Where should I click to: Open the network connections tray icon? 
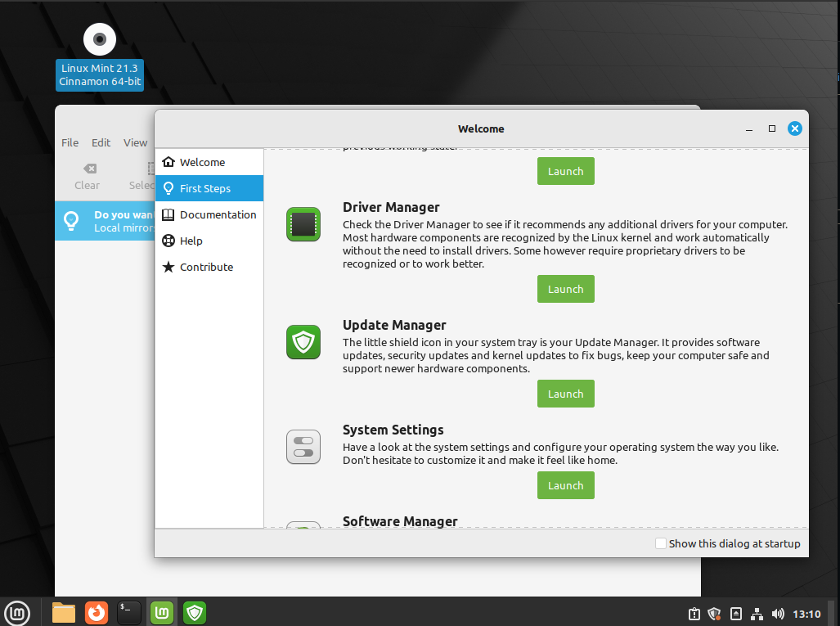tap(757, 614)
